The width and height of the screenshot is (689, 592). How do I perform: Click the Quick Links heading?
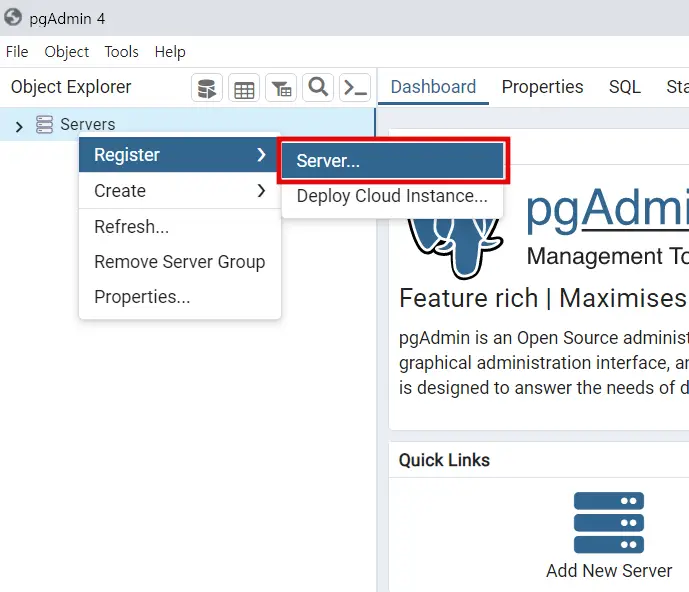tap(444, 460)
